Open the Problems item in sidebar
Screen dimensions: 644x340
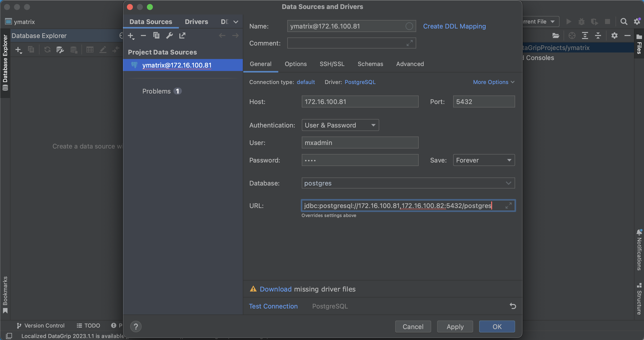click(x=162, y=91)
